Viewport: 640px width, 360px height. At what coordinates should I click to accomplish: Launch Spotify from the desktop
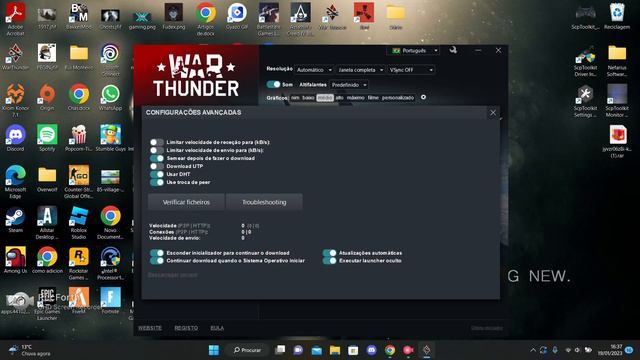pos(47,139)
